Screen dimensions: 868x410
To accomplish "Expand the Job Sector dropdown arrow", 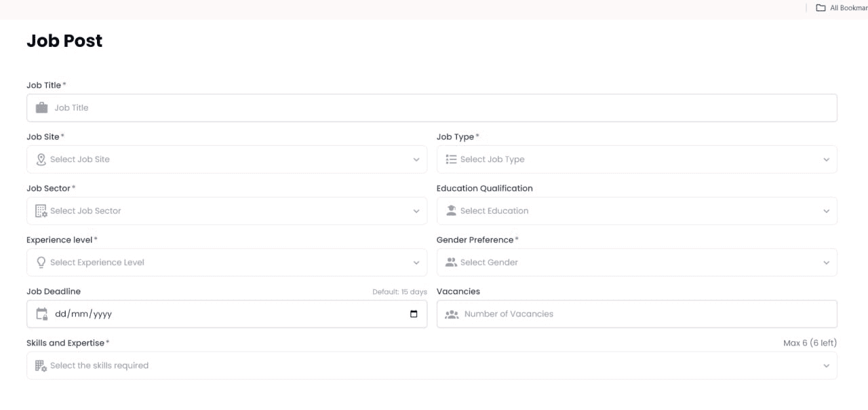I will 416,212.
